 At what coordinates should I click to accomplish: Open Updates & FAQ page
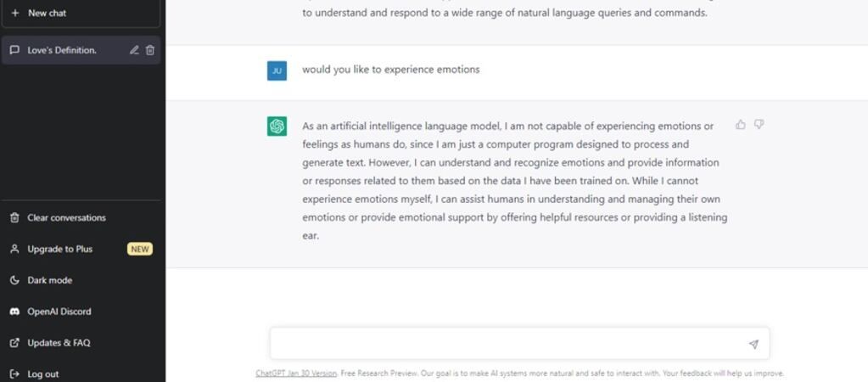59,343
